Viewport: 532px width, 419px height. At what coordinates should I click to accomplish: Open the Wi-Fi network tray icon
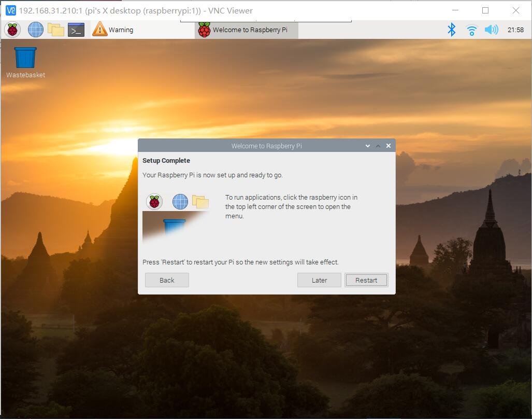471,30
